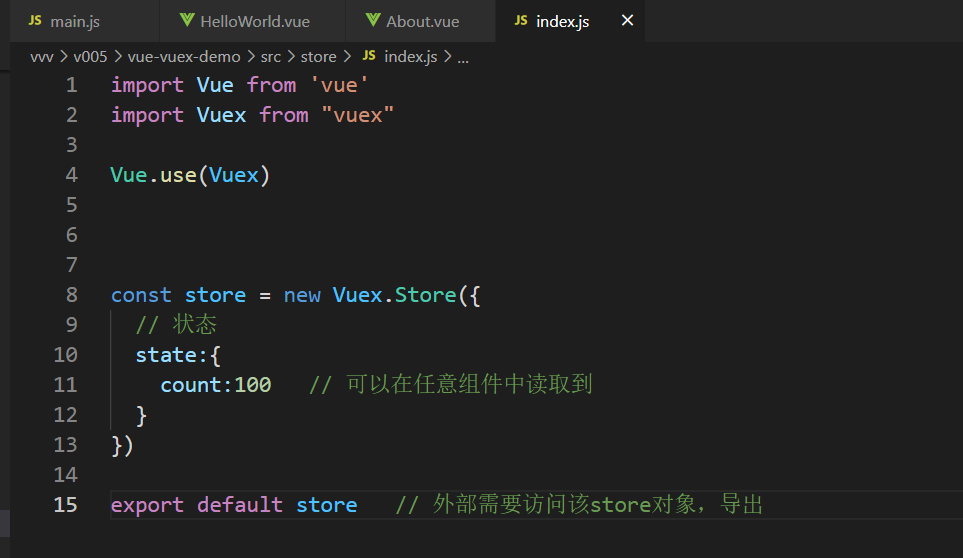Click the vvv breadcrumb segment
Screen dimensions: 963x558
42,56
